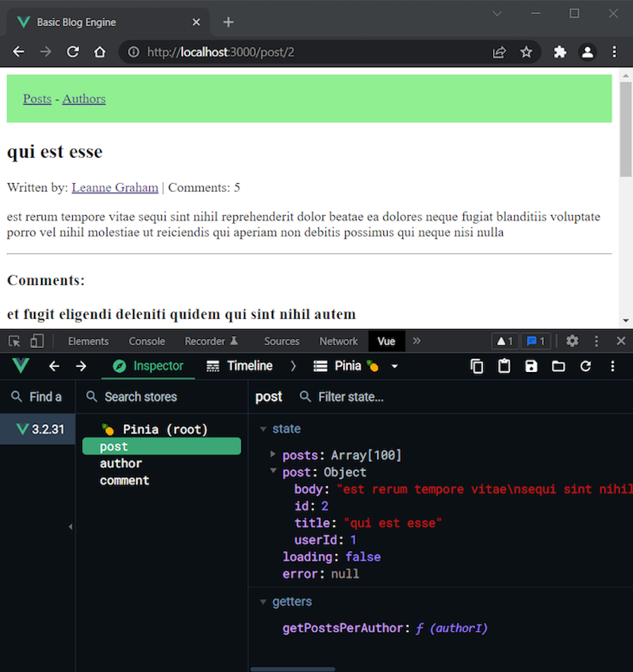The width and height of the screenshot is (633, 672).
Task: Open the Network panel in devtools
Action: (x=338, y=341)
